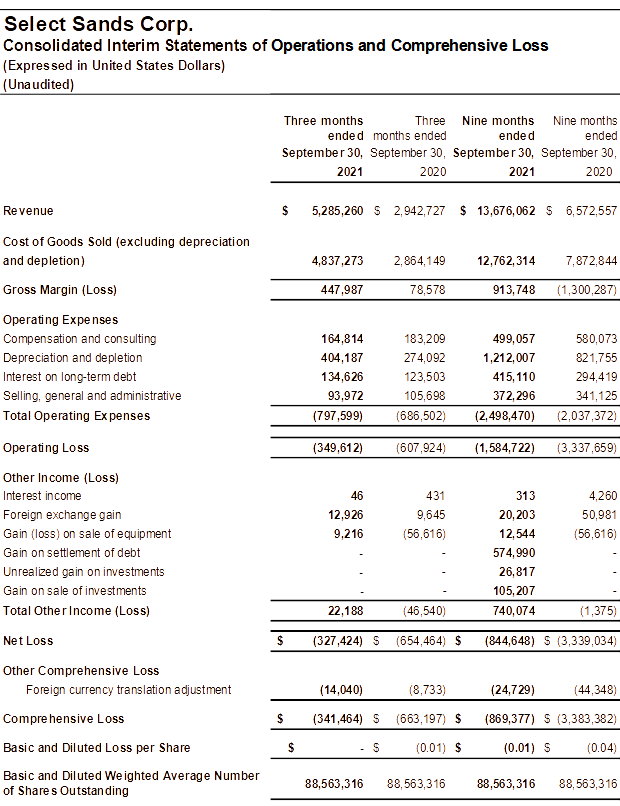Click revenue value 13,676,062
Viewport: 620px width, 806px height.
pos(506,211)
